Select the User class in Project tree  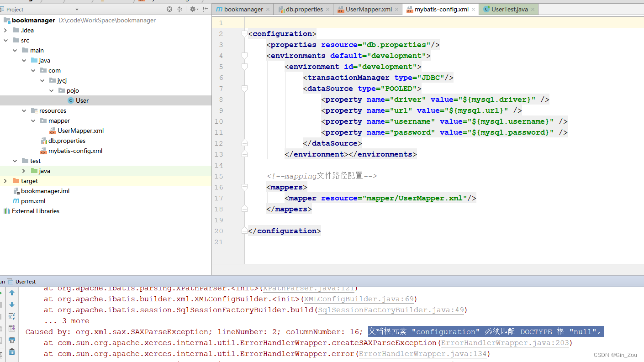coord(83,100)
